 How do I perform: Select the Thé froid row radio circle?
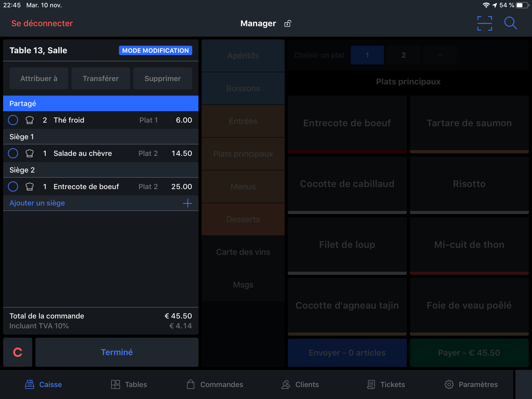point(13,120)
